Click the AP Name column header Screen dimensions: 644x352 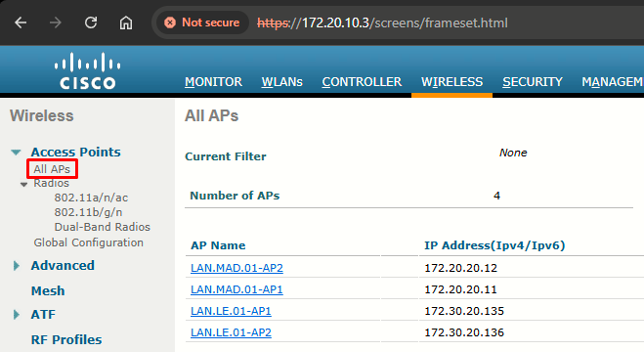tap(218, 245)
